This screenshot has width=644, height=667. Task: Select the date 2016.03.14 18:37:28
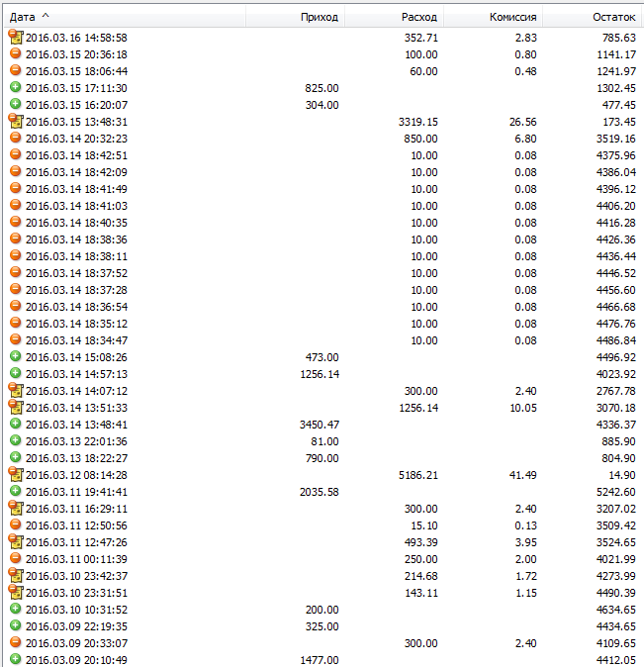(x=76, y=290)
